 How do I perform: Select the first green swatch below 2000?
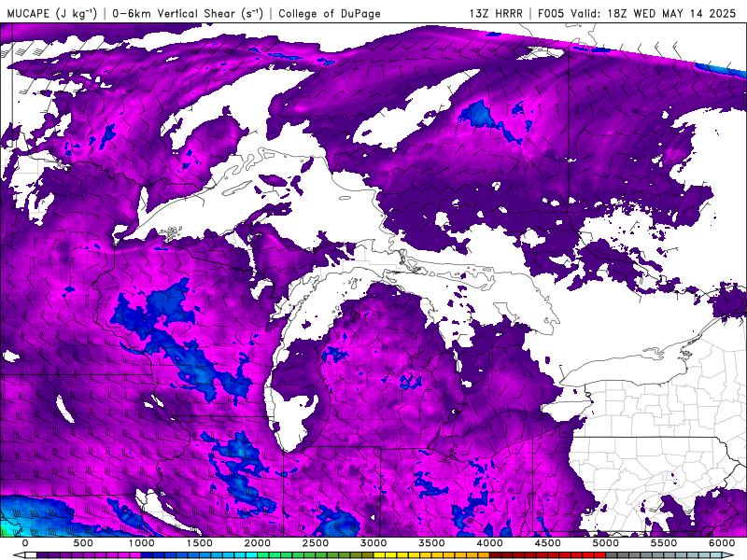(x=263, y=554)
